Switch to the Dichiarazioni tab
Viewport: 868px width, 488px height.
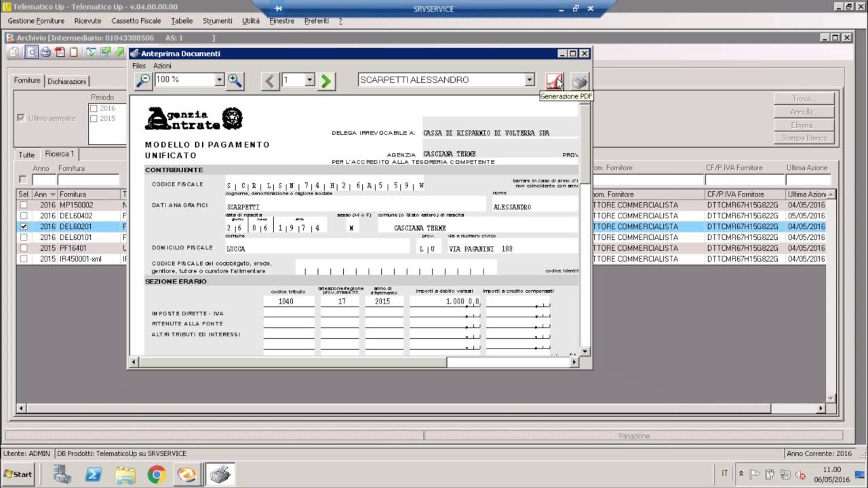[67, 81]
